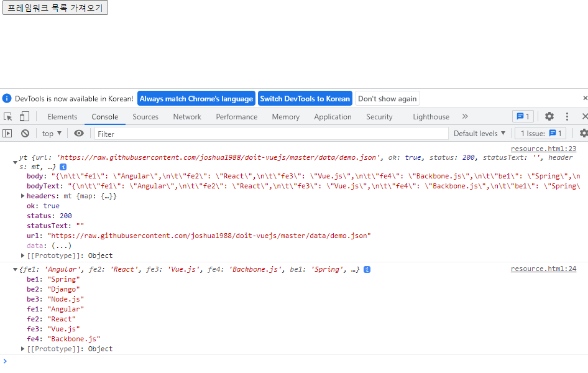Click the 1 Issue button in console toolbar
588x373 pixels.
tap(541, 134)
